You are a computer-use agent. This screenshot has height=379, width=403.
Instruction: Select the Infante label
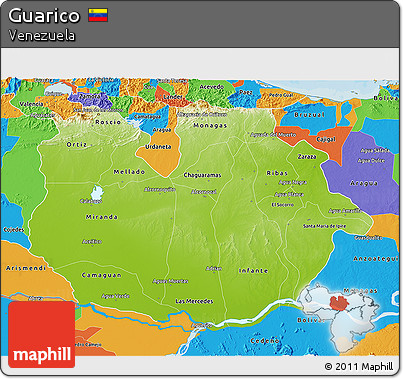253,271
